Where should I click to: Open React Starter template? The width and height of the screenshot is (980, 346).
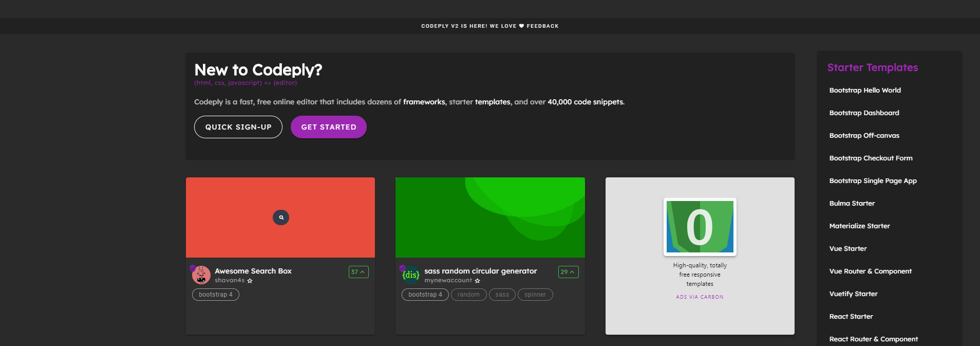(851, 316)
